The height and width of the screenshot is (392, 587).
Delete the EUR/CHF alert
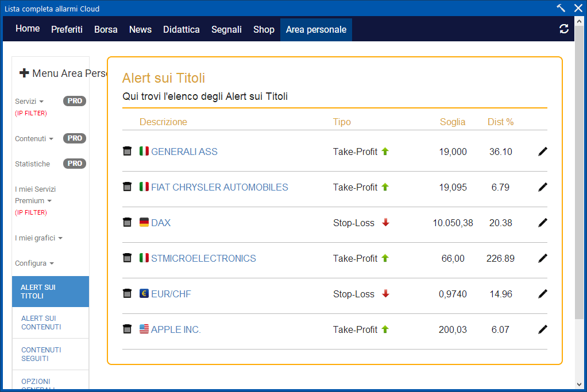(x=128, y=293)
